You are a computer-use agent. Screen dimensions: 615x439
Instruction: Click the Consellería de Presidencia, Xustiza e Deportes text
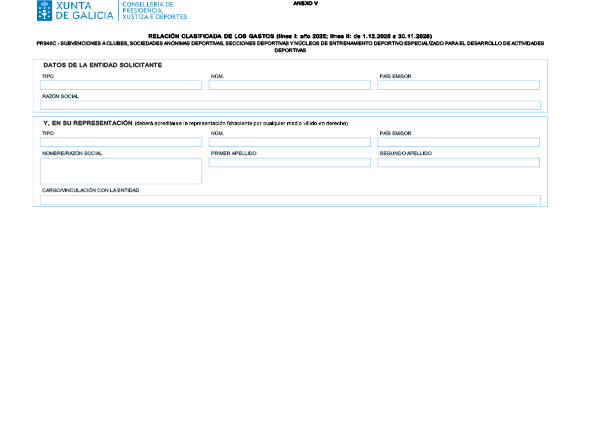pos(155,11)
